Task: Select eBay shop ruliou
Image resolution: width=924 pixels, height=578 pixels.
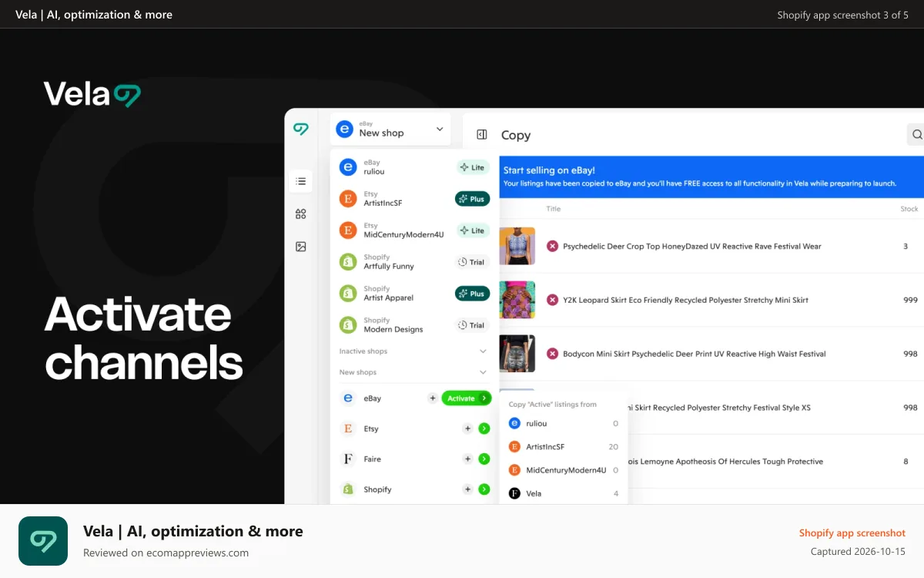Action: [414, 167]
